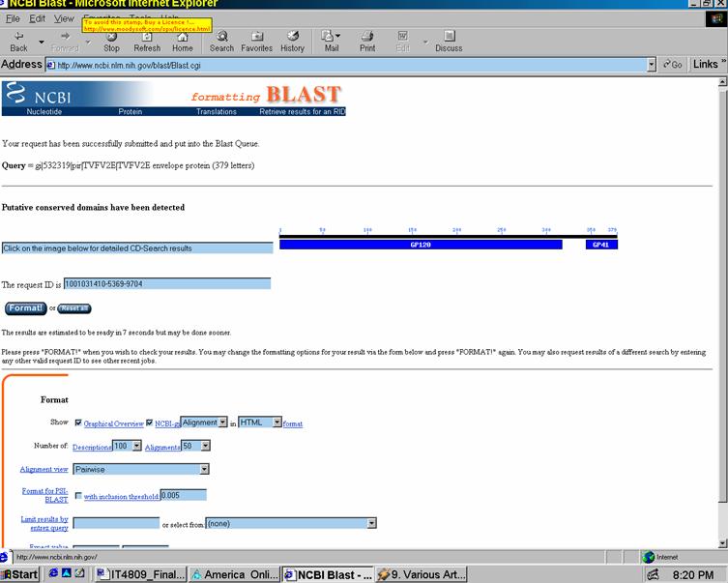Click the Internet Explorer quick launch icon
The height and width of the screenshot is (583, 728).
point(53,573)
